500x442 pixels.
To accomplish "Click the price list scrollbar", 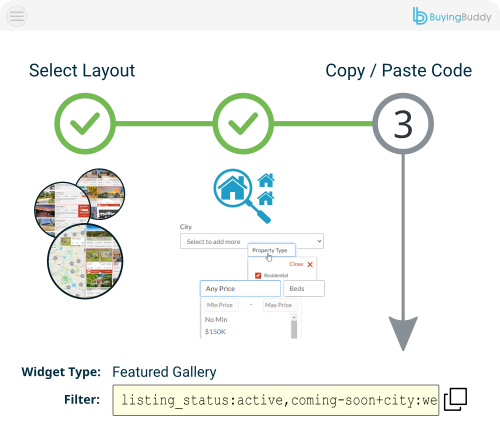I will [294, 326].
